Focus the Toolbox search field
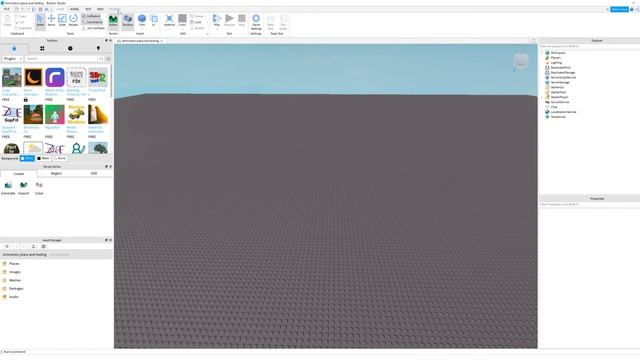This screenshot has height=360, width=640. coord(61,59)
